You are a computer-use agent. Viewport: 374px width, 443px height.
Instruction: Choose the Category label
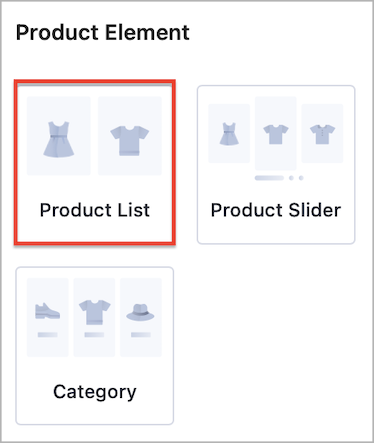(95, 392)
